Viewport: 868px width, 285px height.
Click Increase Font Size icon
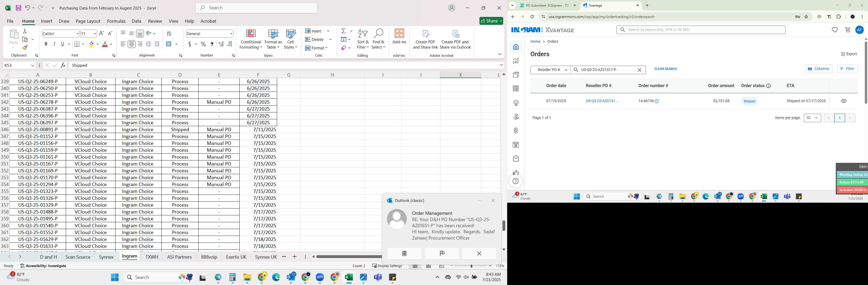[x=101, y=33]
